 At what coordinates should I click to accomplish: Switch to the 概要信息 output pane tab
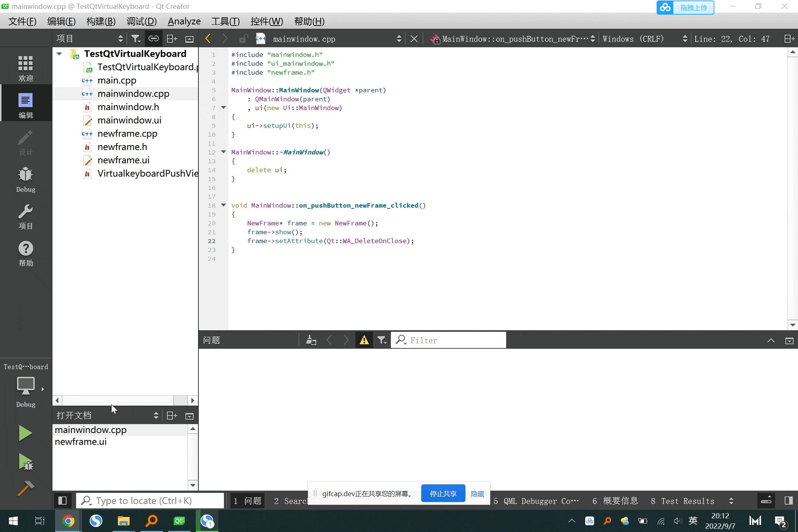pos(615,501)
